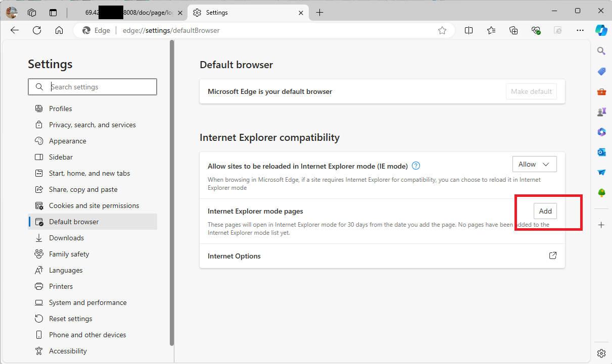Close the 69.42 doc page tab
The height and width of the screenshot is (364, 612).
180,13
